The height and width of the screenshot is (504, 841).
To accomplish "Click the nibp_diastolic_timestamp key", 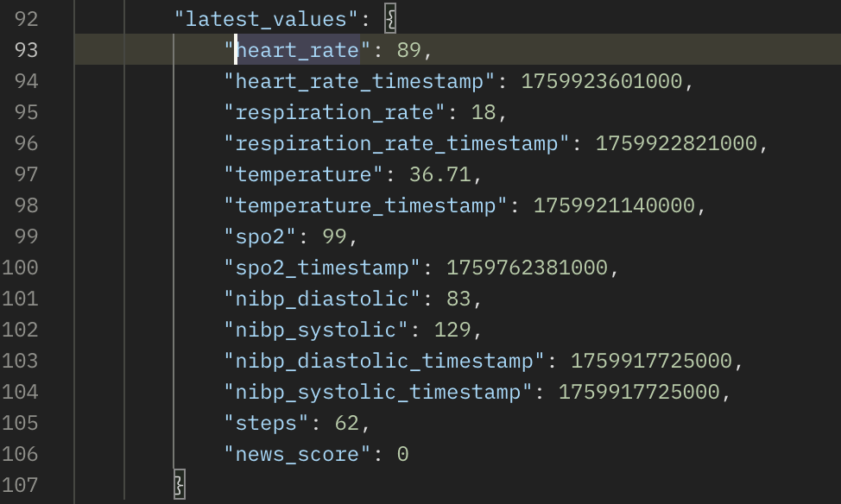I will click(x=384, y=361).
